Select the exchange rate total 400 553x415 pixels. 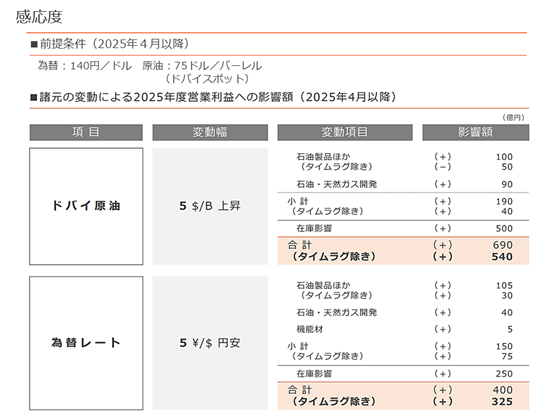click(503, 390)
